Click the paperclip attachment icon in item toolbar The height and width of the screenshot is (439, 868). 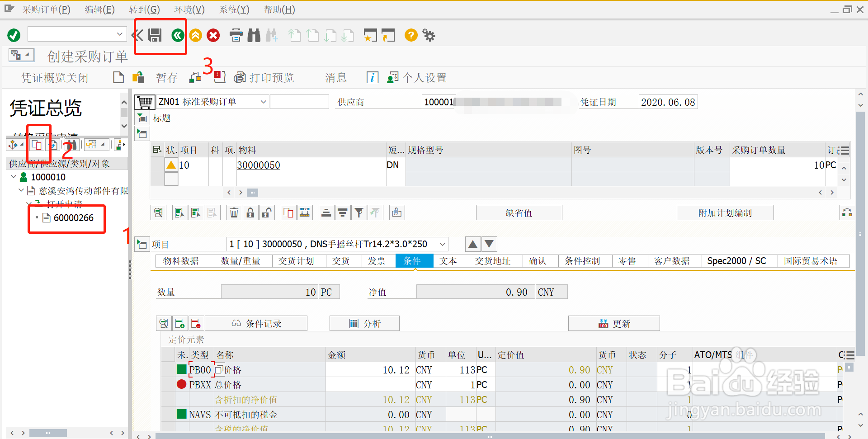(x=397, y=212)
